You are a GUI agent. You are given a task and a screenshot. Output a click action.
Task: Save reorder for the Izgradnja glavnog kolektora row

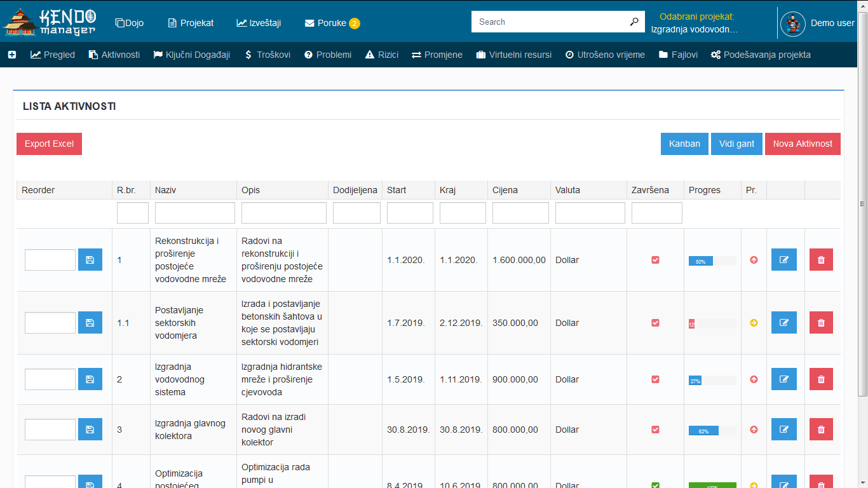click(90, 430)
